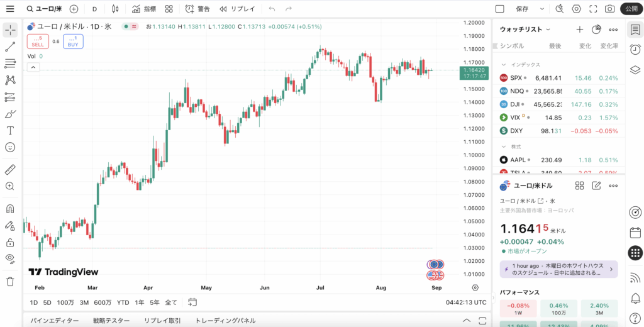Toggle magnet mode
The image size is (644, 327).
pos(10,209)
